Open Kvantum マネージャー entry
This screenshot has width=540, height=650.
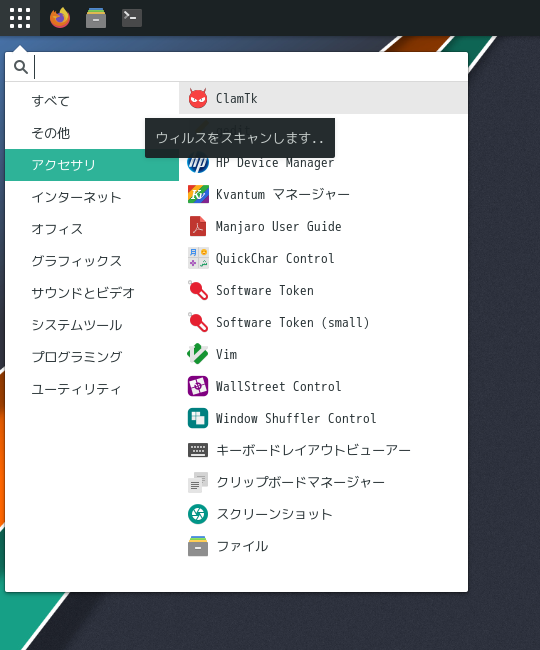coord(323,194)
